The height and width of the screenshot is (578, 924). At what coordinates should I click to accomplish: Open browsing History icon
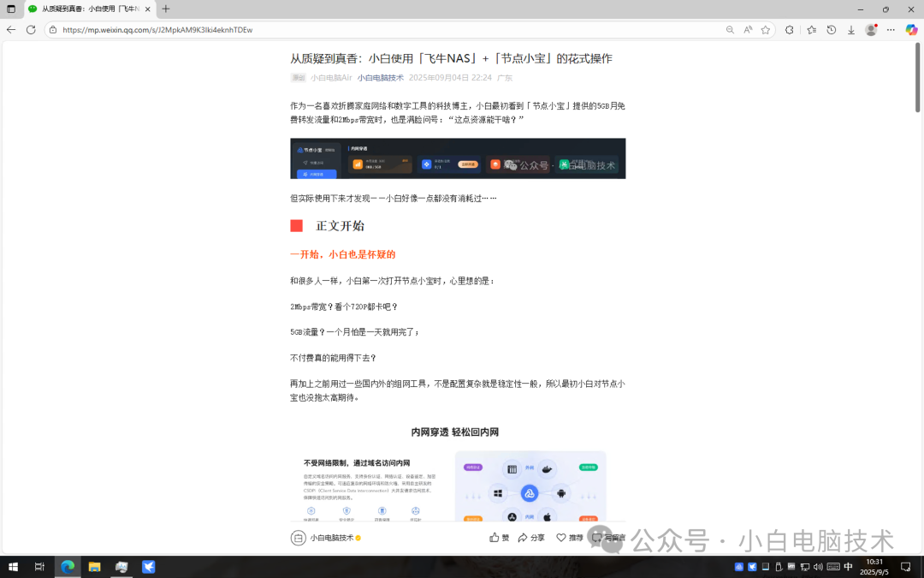point(832,29)
